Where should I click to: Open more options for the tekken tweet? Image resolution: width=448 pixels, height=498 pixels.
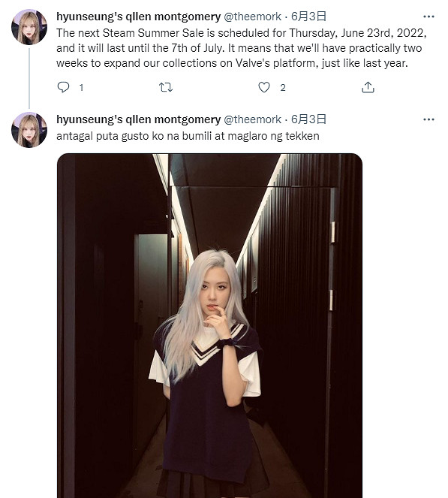pyautogui.click(x=428, y=119)
